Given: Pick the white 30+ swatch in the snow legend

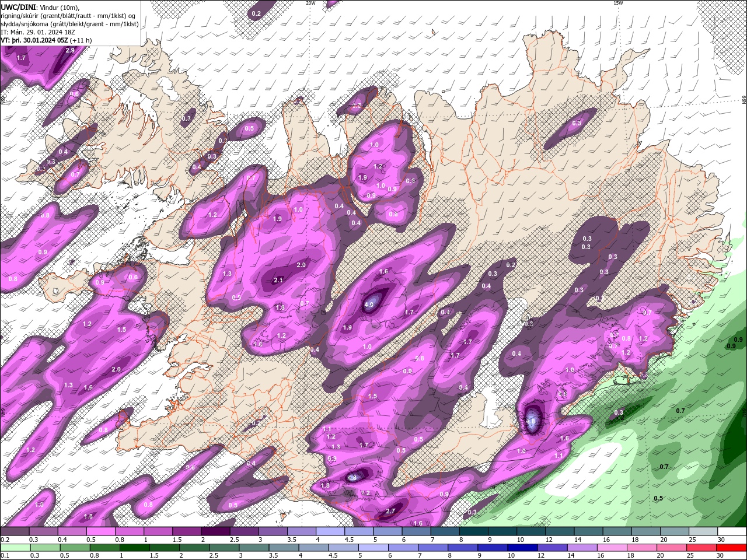Looking at the screenshot, I should tap(732, 531).
